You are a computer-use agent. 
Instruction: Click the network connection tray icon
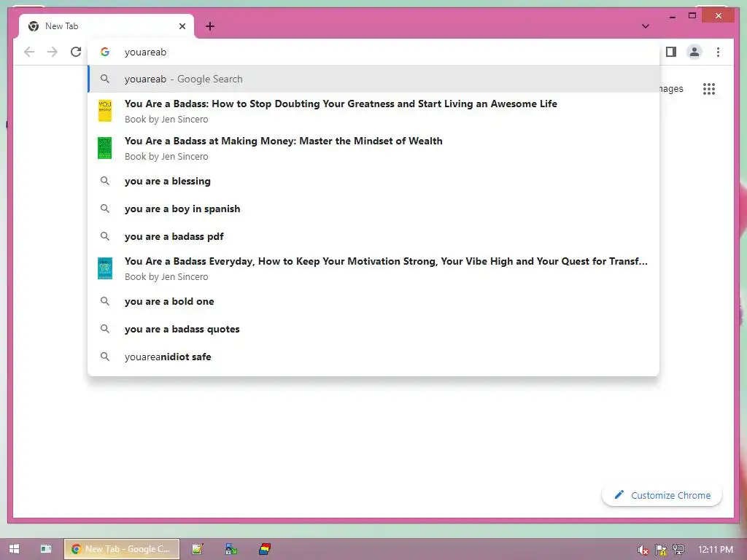pos(678,550)
